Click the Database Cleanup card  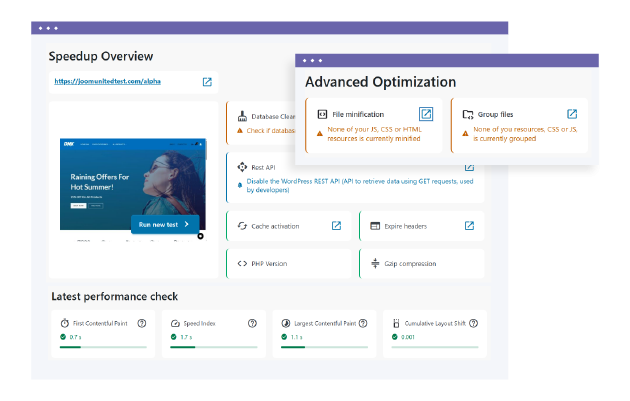click(260, 122)
